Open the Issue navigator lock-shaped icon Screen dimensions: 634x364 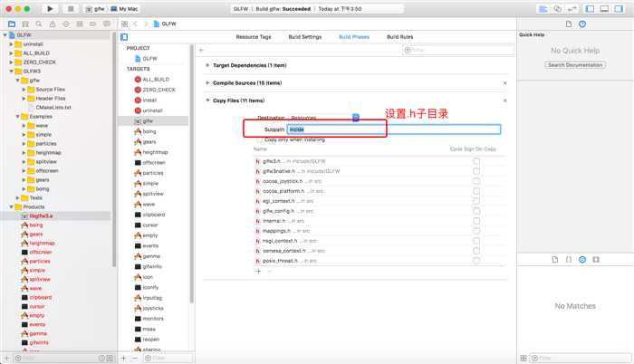click(x=53, y=24)
